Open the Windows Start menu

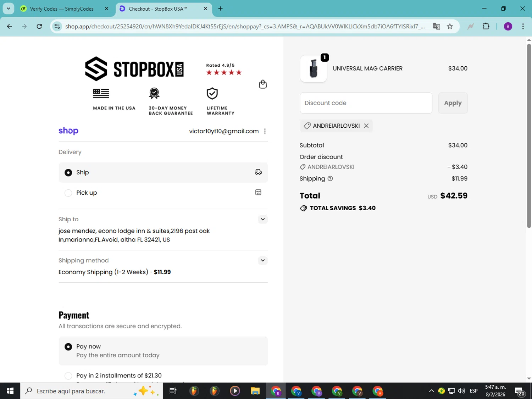pyautogui.click(x=10, y=391)
